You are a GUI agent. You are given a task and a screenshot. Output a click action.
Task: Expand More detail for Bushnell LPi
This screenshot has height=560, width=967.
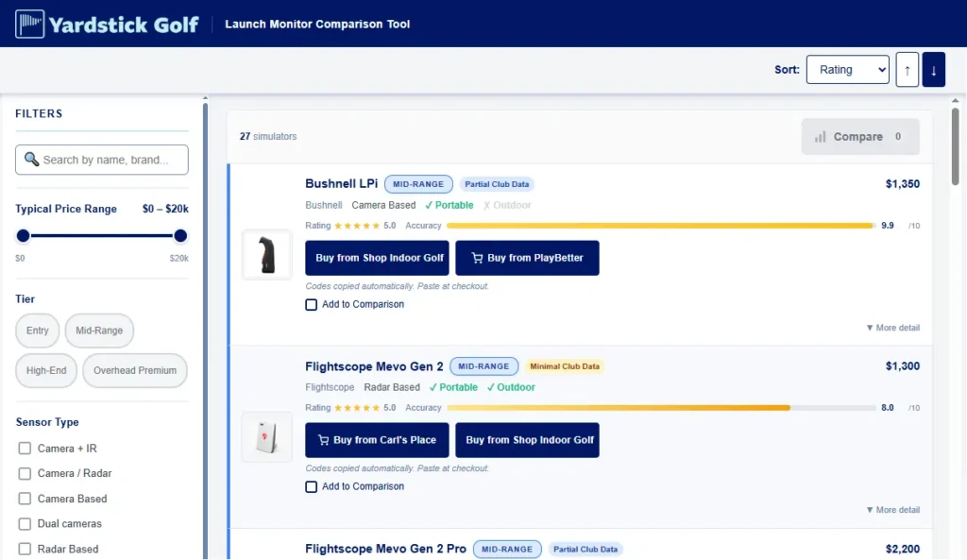click(893, 328)
